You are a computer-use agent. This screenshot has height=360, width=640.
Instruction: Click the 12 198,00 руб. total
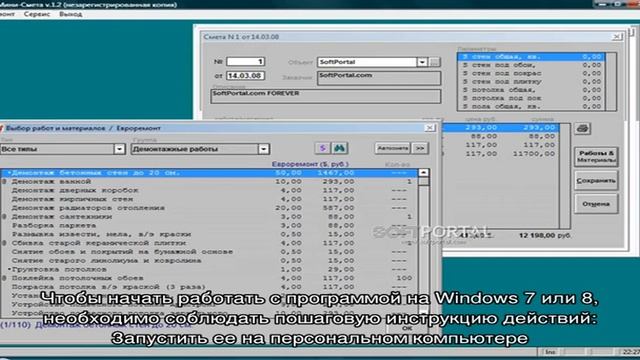[x=544, y=236]
